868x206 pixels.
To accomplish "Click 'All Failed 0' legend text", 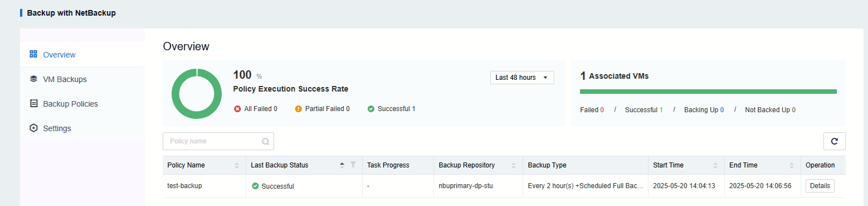I will coord(261,109).
